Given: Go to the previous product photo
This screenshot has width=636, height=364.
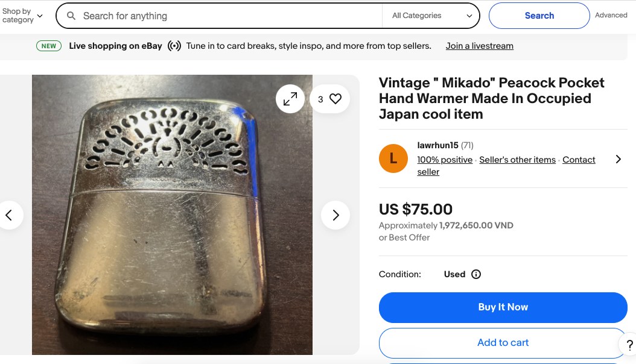Looking at the screenshot, I should point(9,215).
